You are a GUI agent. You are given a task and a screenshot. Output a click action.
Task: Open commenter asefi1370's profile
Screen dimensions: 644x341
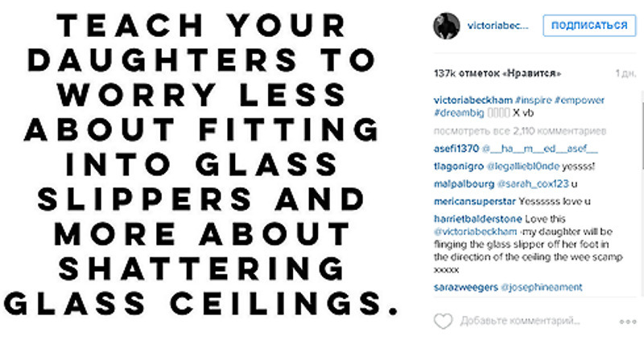point(456,148)
